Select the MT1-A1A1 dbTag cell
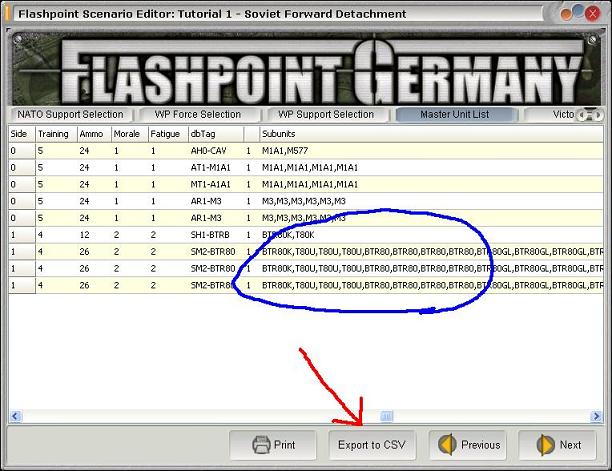612x471 pixels. (216, 184)
